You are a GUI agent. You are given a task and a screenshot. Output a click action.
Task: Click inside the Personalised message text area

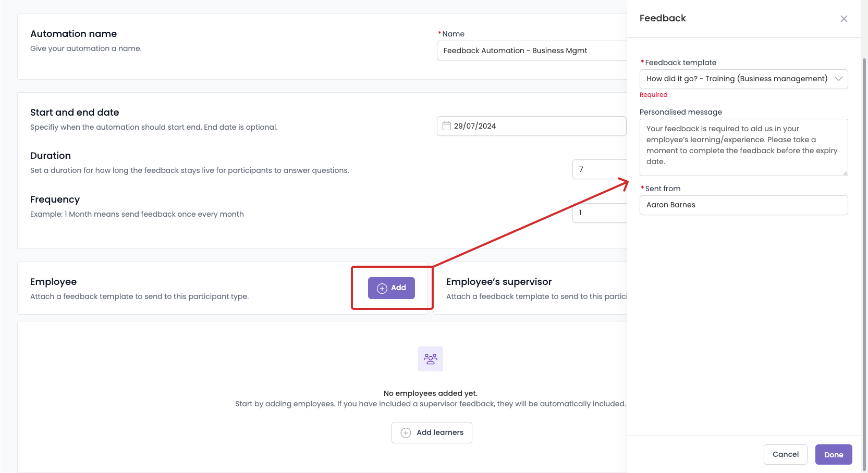743,147
